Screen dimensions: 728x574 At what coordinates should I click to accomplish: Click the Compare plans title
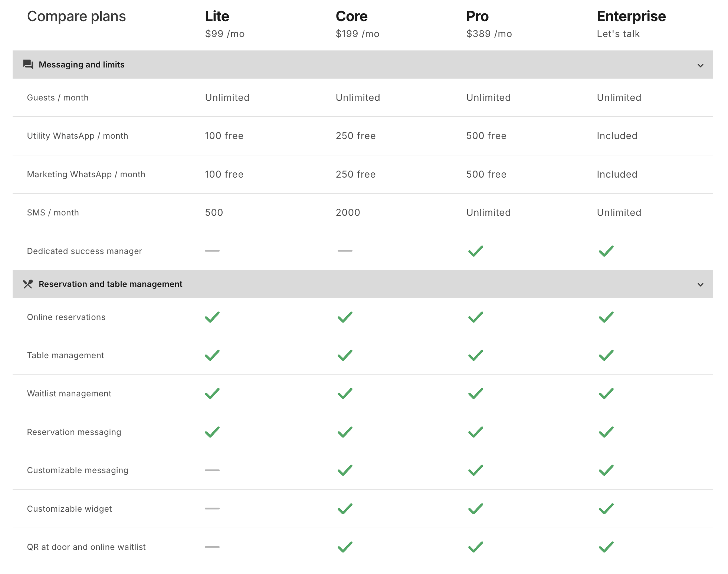click(x=76, y=17)
